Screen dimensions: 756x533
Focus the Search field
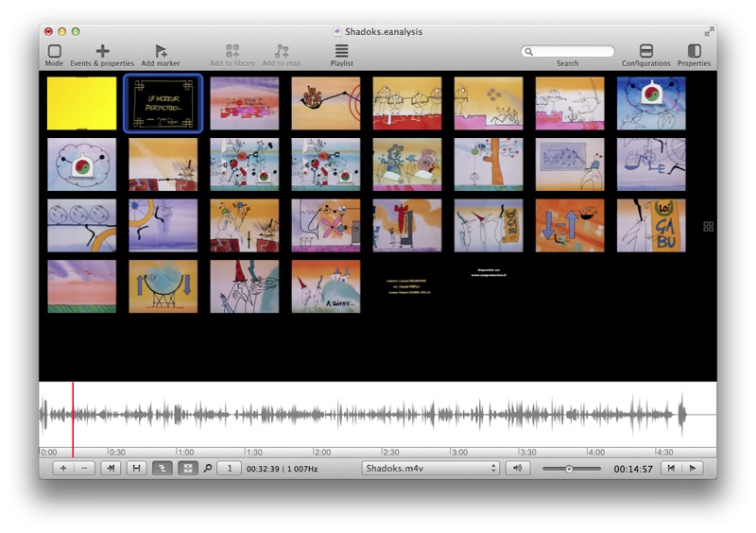568,51
